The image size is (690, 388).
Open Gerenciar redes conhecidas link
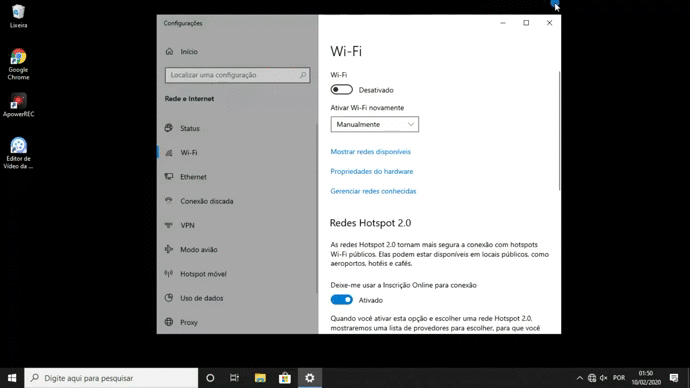tap(373, 191)
